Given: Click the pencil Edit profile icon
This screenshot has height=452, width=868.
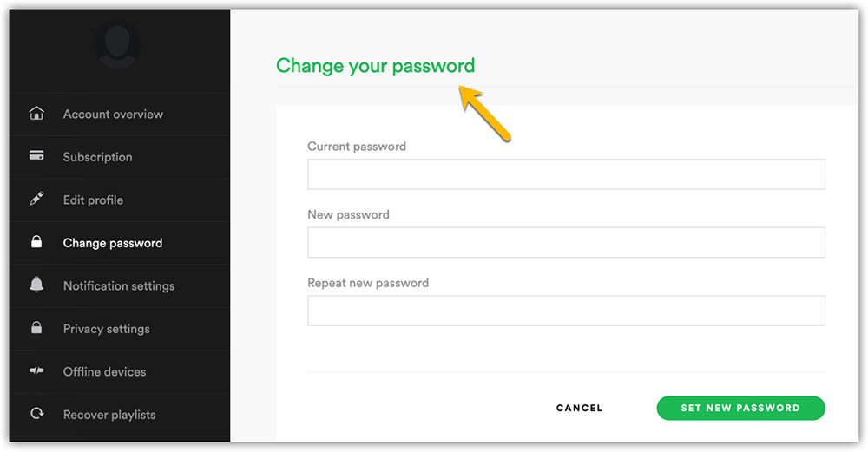Looking at the screenshot, I should click(x=36, y=200).
